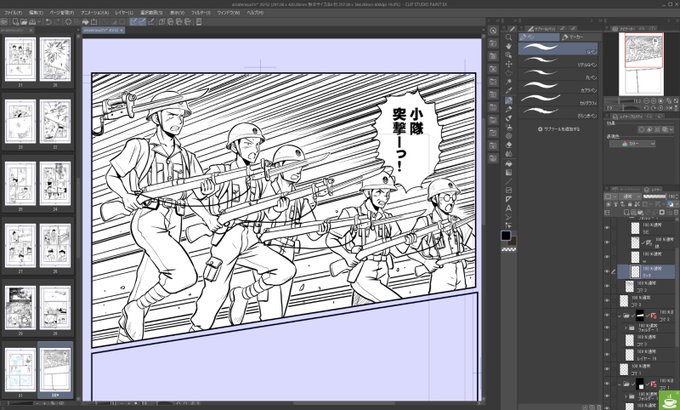Toggle visibility of レイヤー 18 layer

(x=607, y=355)
